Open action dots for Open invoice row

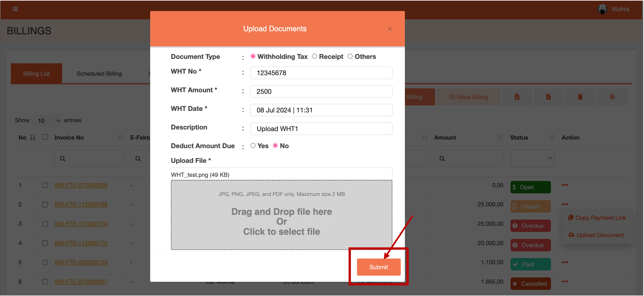(564, 185)
